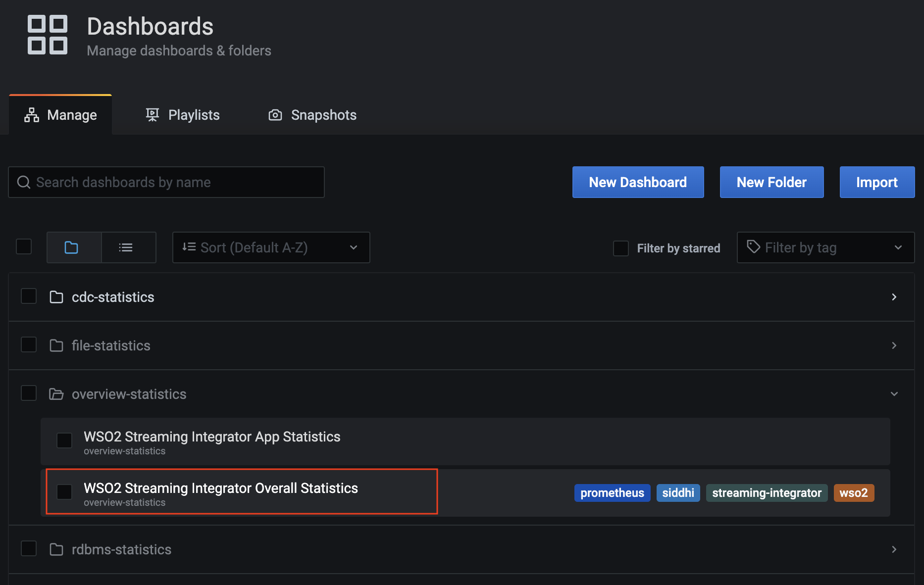Viewport: 924px width, 585px height.
Task: Open the Manage tab
Action: click(x=60, y=115)
